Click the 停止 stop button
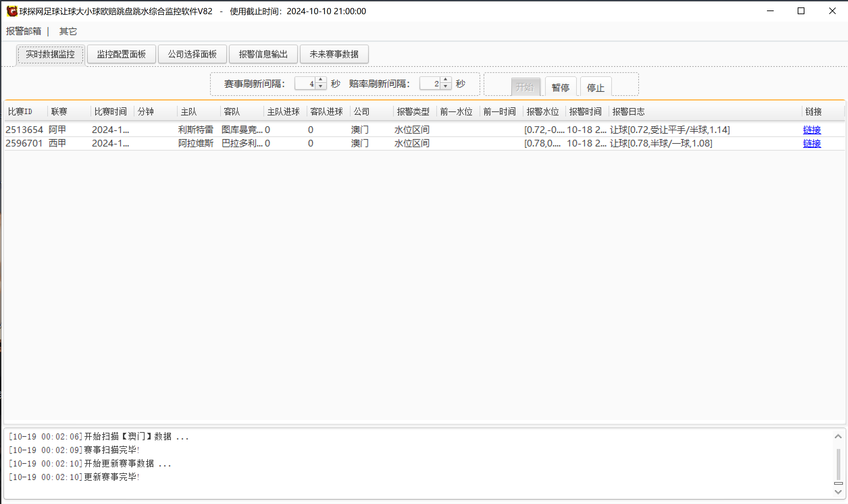This screenshot has width=848, height=504. point(596,88)
